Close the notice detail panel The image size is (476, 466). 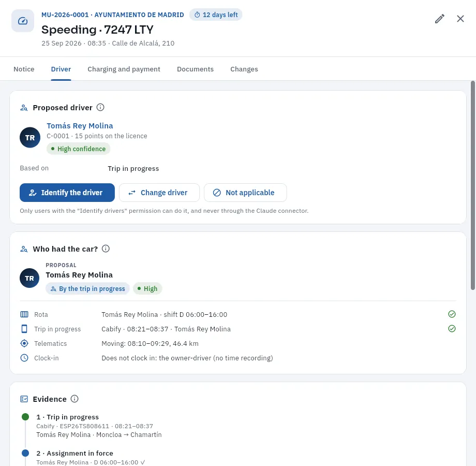pos(460,19)
